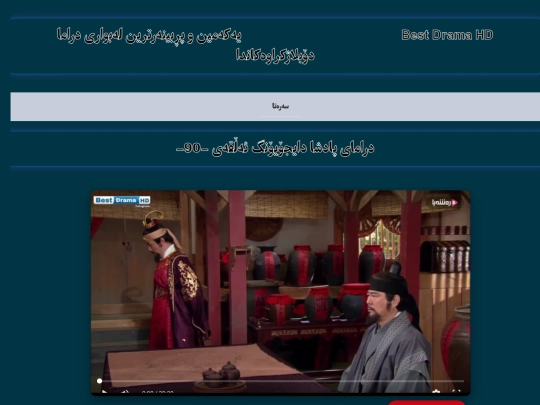540x405 pixels.
Task: Click the episode 90 drama title heading
Action: pyautogui.click(x=275, y=148)
